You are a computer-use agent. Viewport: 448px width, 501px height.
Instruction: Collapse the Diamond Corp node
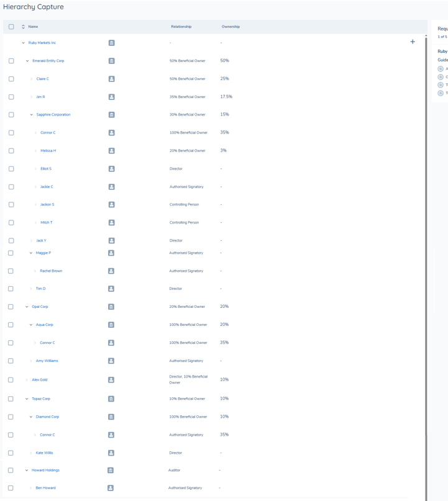click(30, 417)
